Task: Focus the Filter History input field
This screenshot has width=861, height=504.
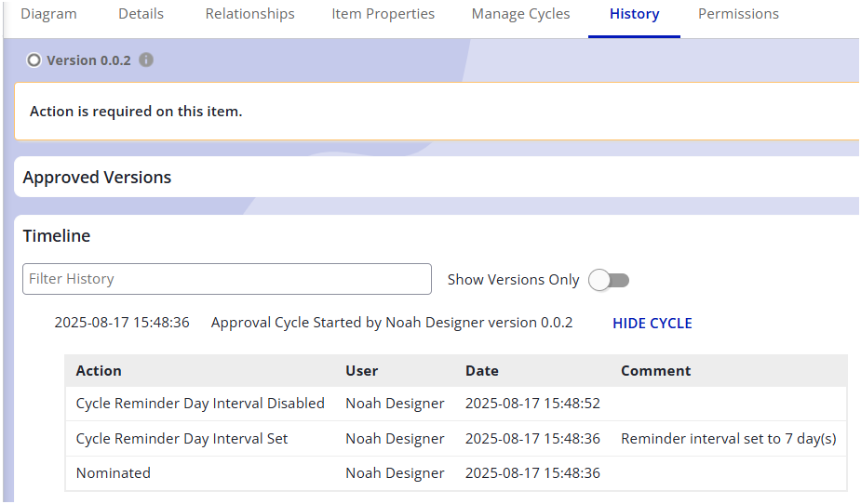Action: (226, 279)
